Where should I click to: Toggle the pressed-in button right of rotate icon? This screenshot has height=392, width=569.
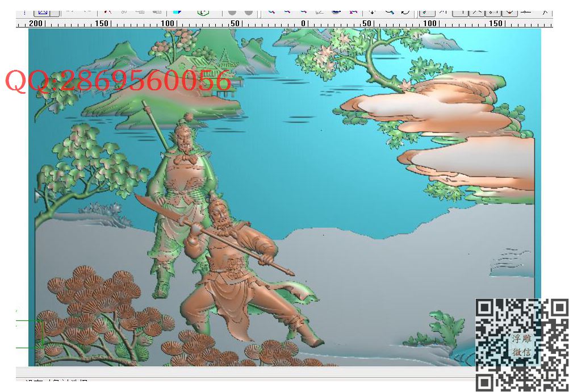426,11
